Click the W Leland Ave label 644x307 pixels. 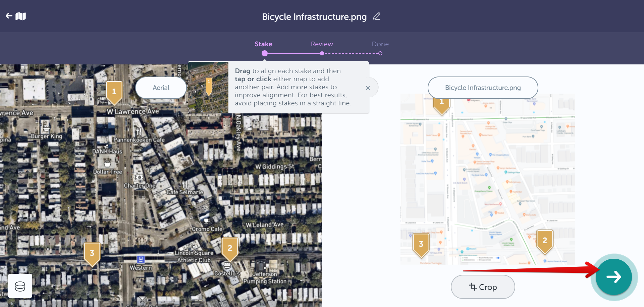click(x=265, y=225)
